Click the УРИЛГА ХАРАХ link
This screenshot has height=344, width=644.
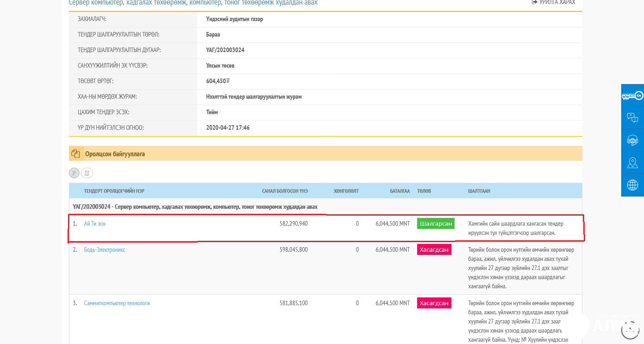coord(554,2)
